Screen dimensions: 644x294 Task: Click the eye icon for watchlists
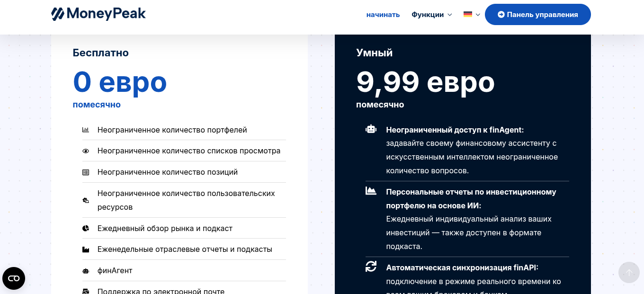(86, 151)
